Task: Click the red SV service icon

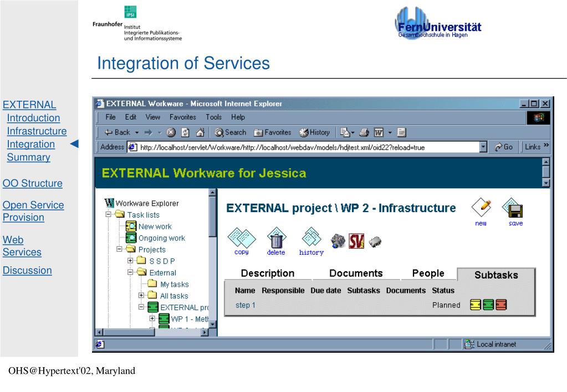Action: click(356, 241)
